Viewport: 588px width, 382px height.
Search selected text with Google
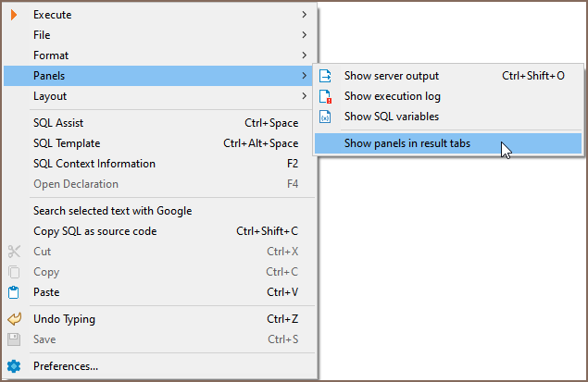click(x=112, y=211)
